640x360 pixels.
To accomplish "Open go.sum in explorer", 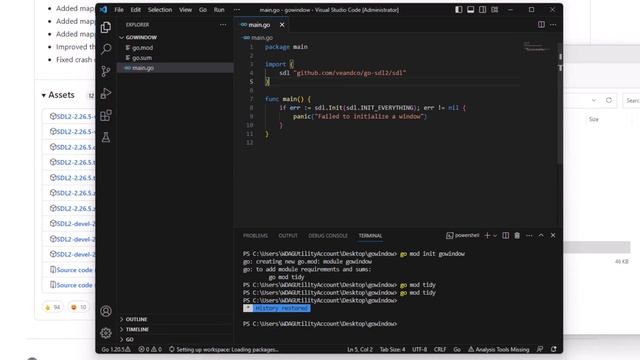I will tap(142, 58).
